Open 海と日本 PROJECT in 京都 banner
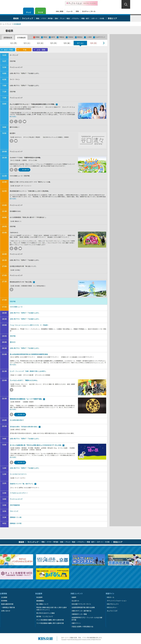The width and height of the screenshot is (141, 644). tap(52, 560)
